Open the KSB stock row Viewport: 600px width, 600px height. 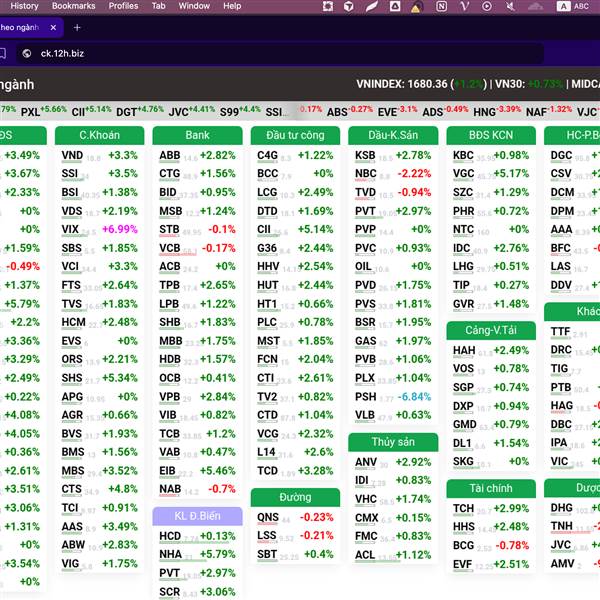tap(393, 156)
